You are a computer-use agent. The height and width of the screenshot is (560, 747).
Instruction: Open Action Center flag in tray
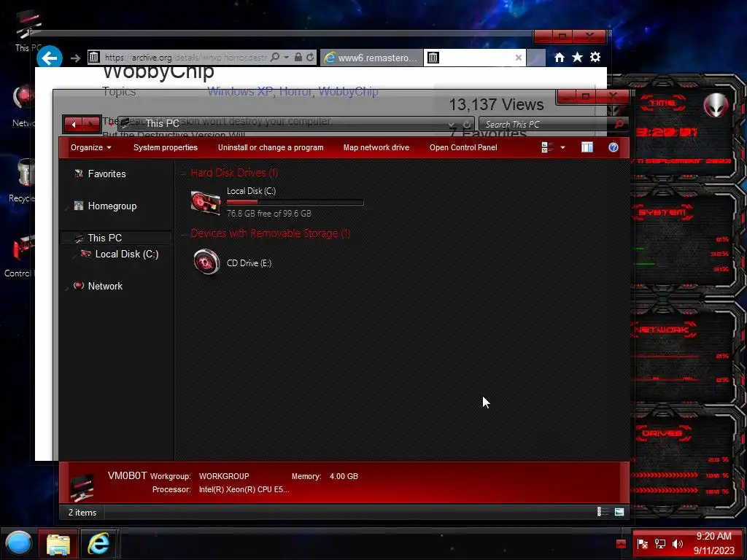click(642, 544)
